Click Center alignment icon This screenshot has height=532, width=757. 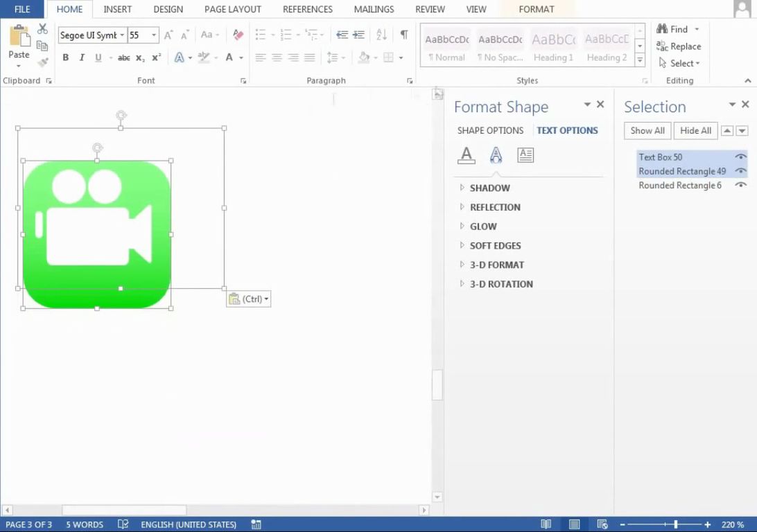click(x=277, y=57)
